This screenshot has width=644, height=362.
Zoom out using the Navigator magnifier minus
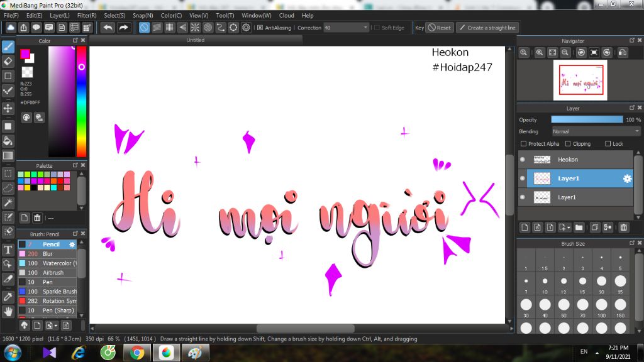pos(565,53)
